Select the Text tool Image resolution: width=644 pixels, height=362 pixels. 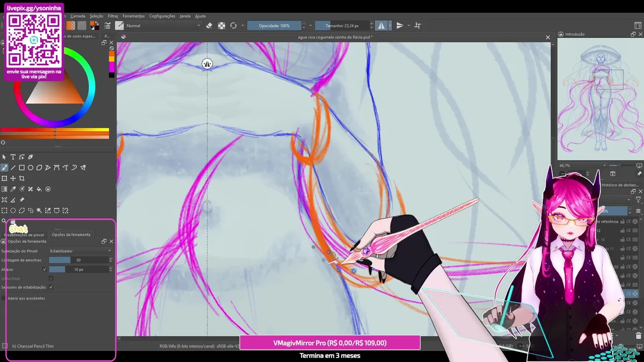click(x=13, y=157)
